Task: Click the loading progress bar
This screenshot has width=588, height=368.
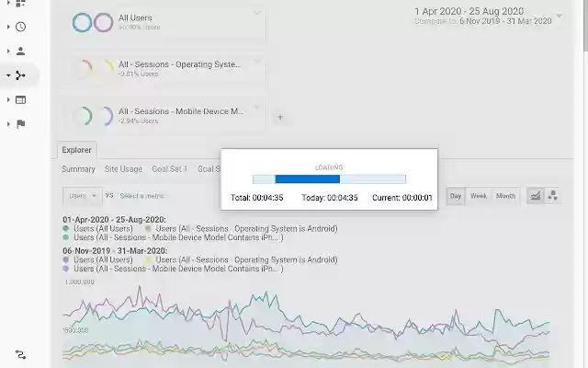Action: point(329,179)
